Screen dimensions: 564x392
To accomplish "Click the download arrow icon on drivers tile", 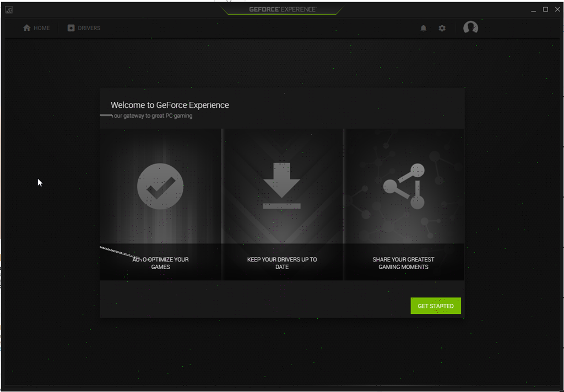I will pyautogui.click(x=282, y=186).
